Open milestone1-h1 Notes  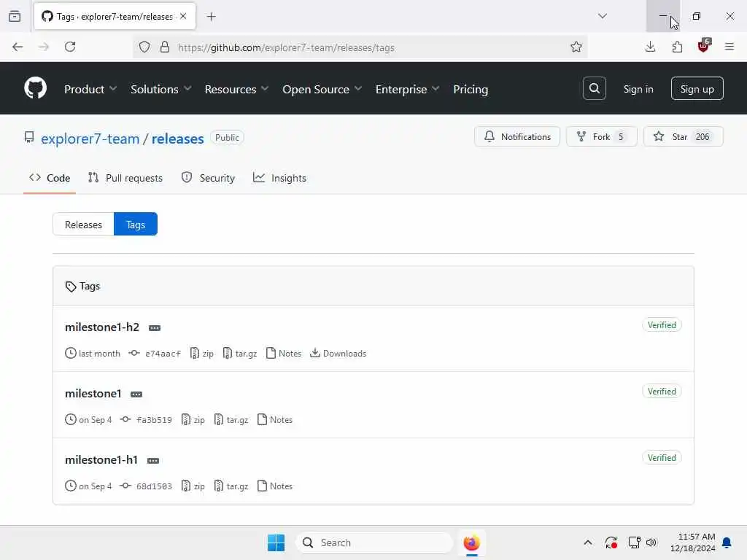[x=275, y=486]
